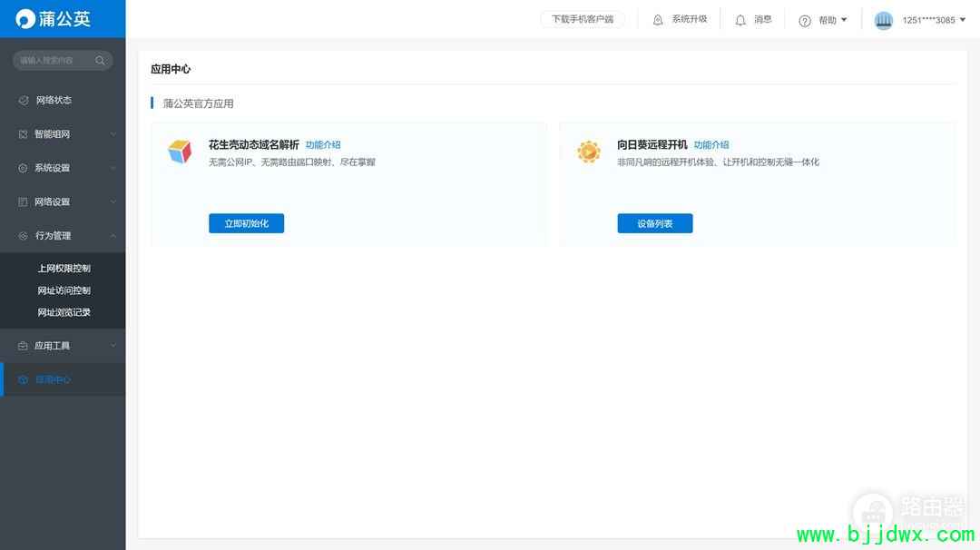The image size is (980, 550).
Task: Open the 帮助 dropdown arrow
Action: 844,20
